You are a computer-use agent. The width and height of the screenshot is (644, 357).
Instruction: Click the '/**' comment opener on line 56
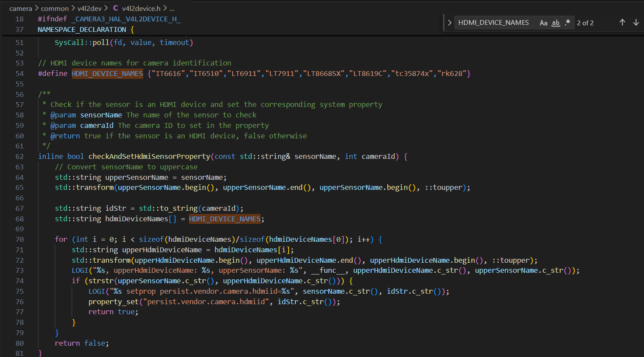[x=44, y=94]
